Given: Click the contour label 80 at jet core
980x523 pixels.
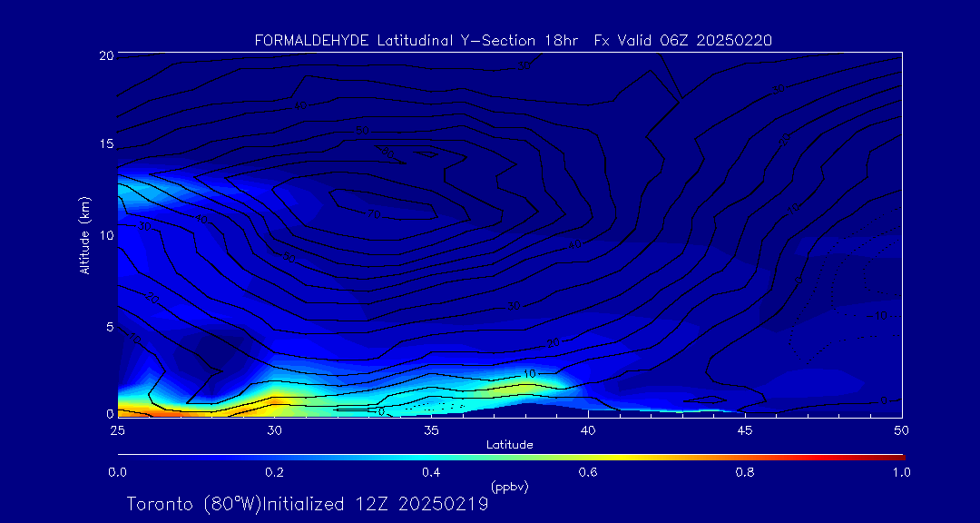Looking at the screenshot, I should [x=387, y=153].
